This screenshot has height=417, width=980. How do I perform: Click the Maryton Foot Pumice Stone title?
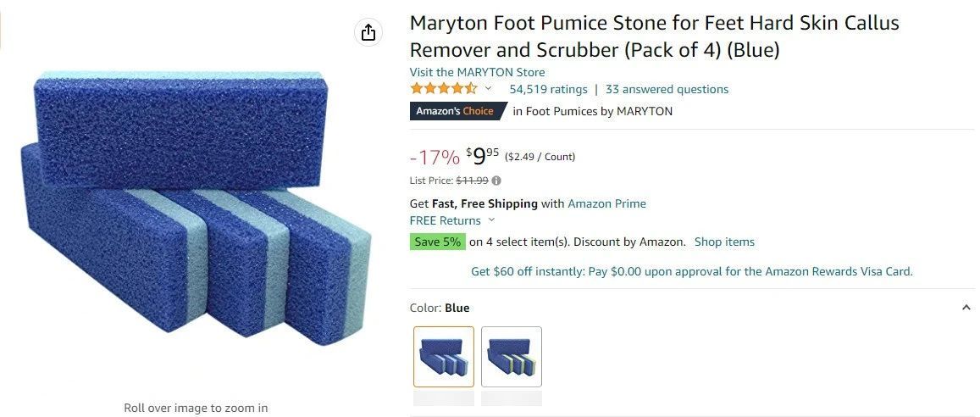(654, 36)
